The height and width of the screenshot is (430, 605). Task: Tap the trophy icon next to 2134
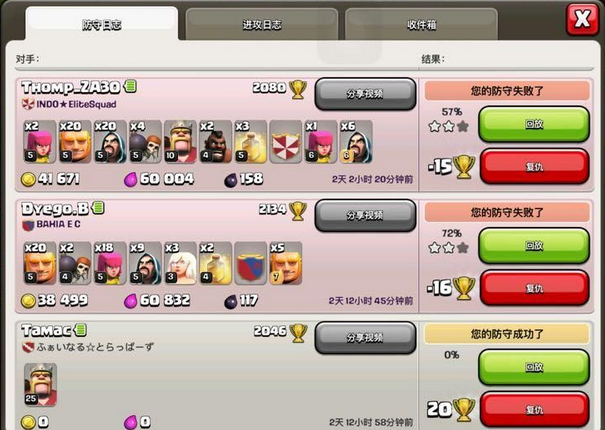(298, 211)
